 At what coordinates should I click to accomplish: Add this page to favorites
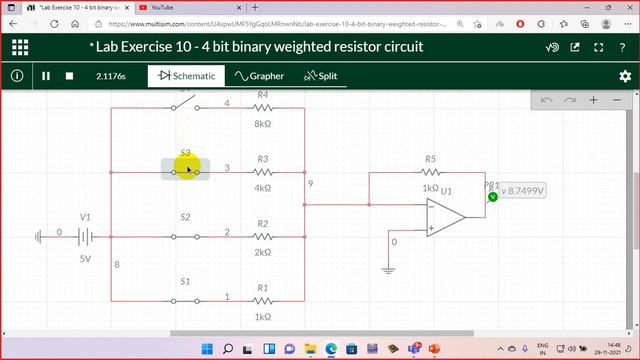click(x=477, y=24)
